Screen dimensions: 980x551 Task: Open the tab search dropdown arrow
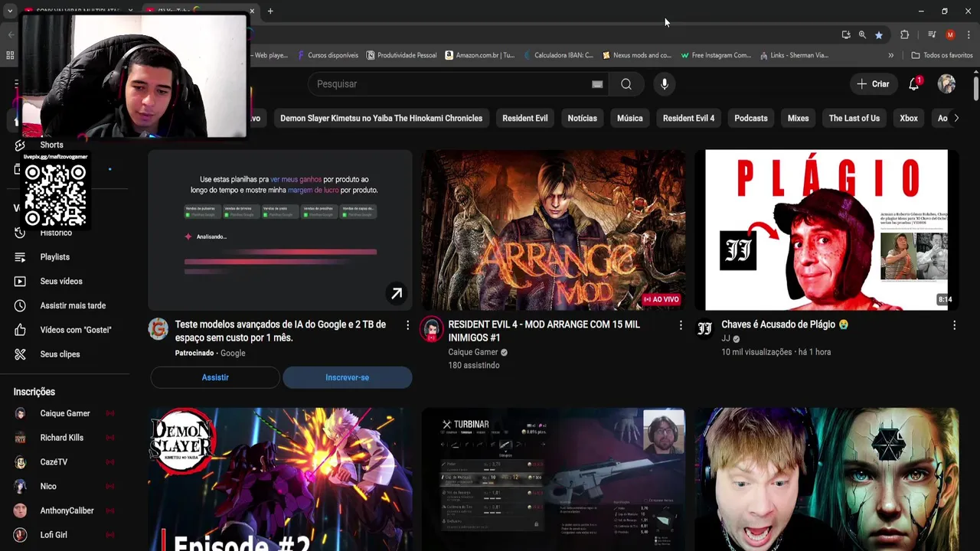click(x=10, y=11)
